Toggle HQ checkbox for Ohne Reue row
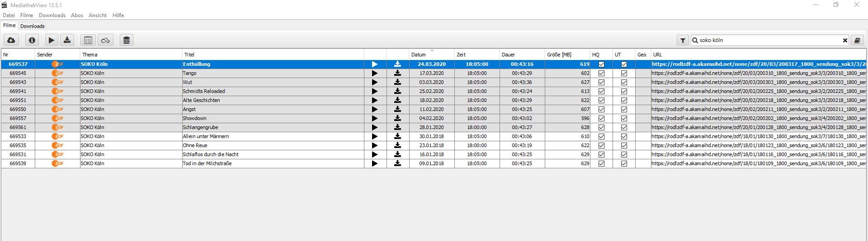868x241 pixels. pos(601,145)
